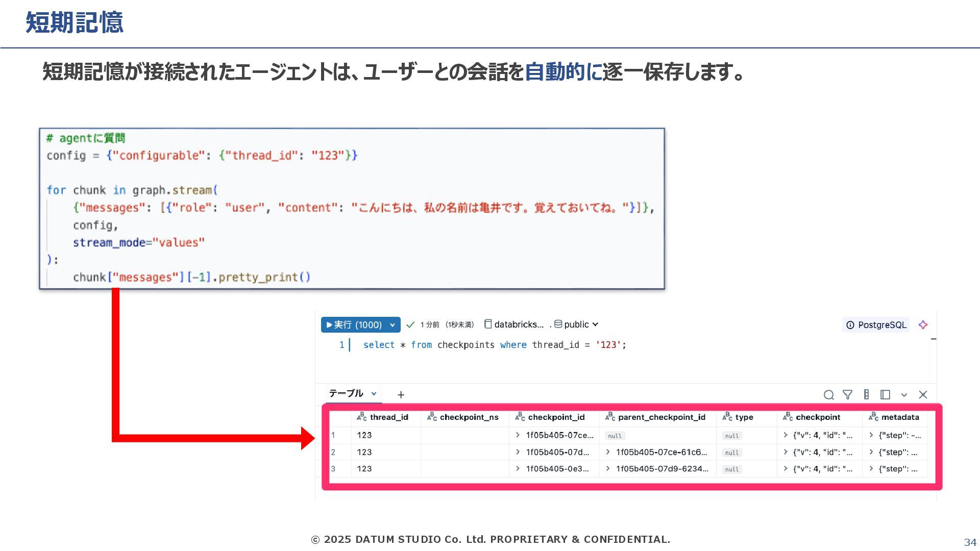Expand row 1 checkpoint_id value
980x551 pixels.
pos(518,435)
